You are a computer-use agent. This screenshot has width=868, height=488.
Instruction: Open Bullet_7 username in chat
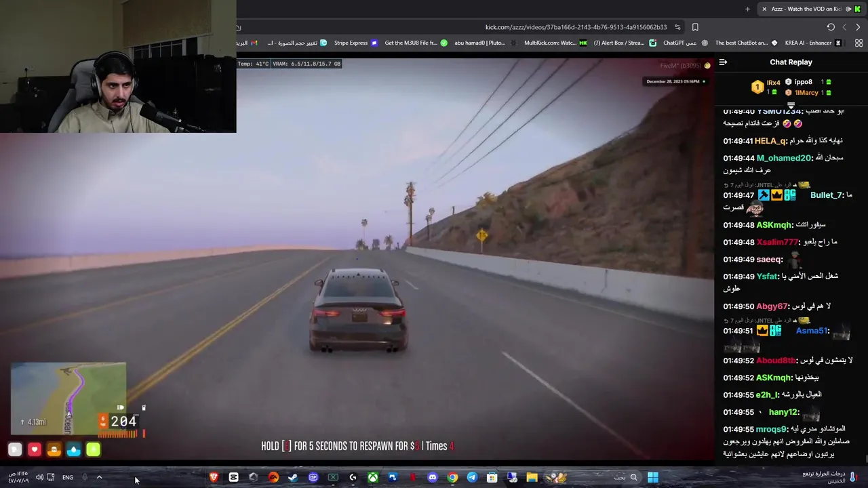coord(826,195)
